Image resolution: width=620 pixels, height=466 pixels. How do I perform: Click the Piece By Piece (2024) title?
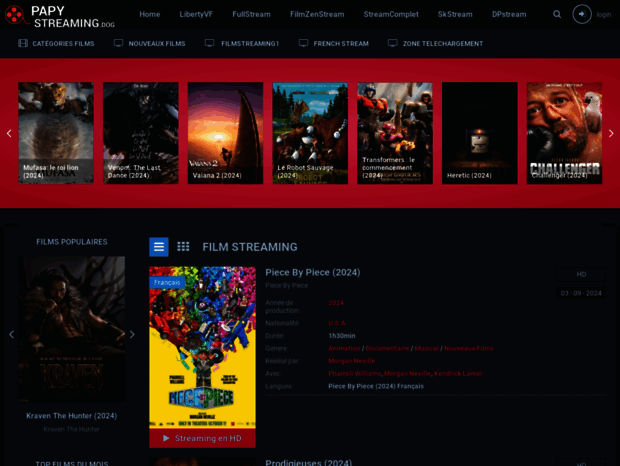(313, 272)
